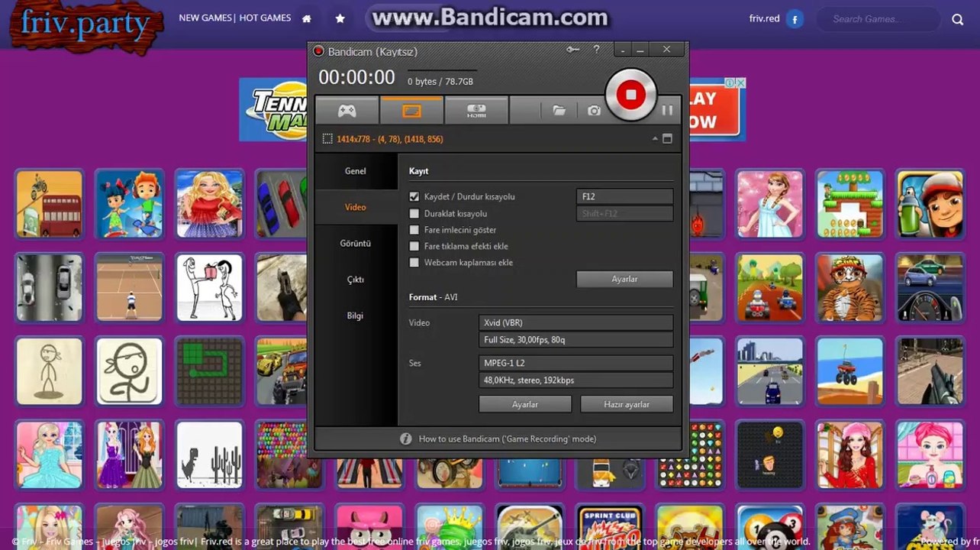Click the search magnifier icon on friv
This screenshot has height=550, width=980.
point(958,19)
